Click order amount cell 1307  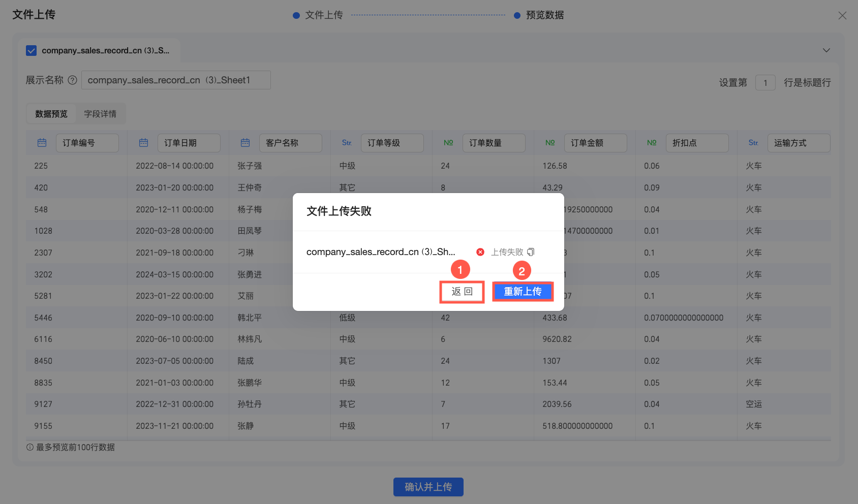click(551, 361)
